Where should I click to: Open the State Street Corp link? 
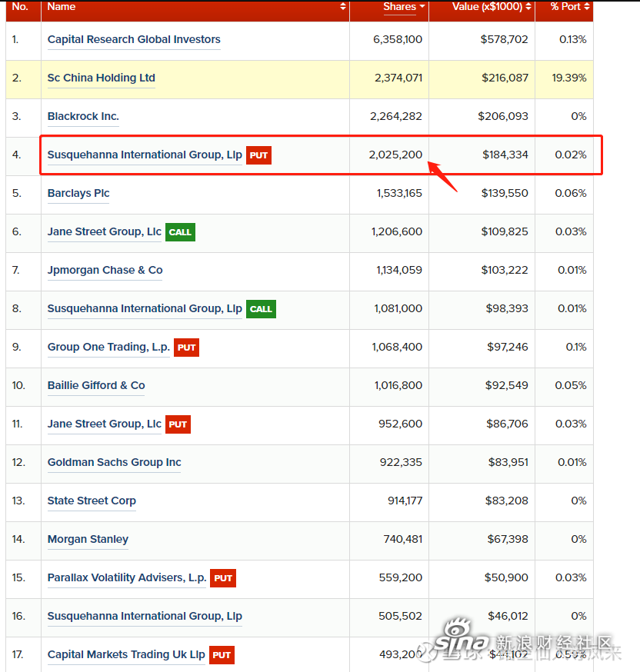[x=92, y=501]
